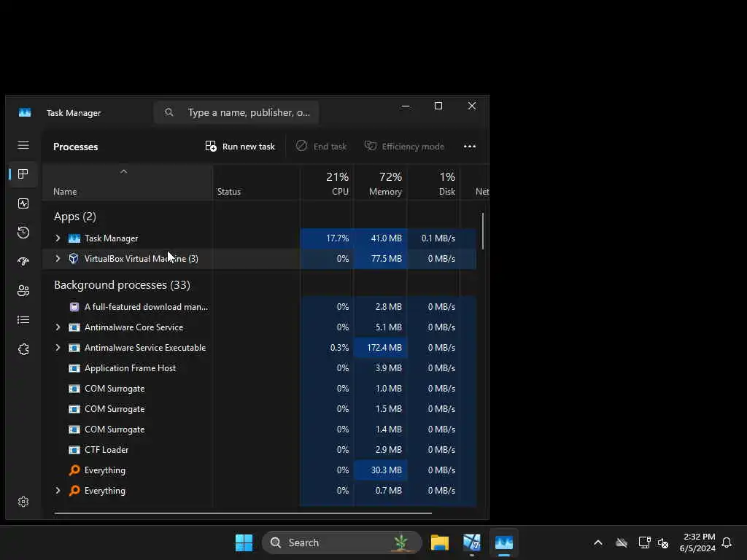Open the notification bell in system tray

(727, 542)
